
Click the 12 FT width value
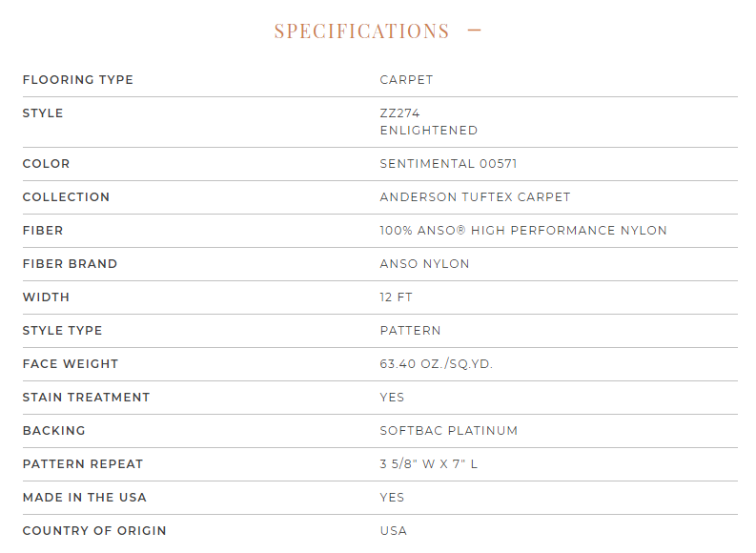(x=396, y=297)
